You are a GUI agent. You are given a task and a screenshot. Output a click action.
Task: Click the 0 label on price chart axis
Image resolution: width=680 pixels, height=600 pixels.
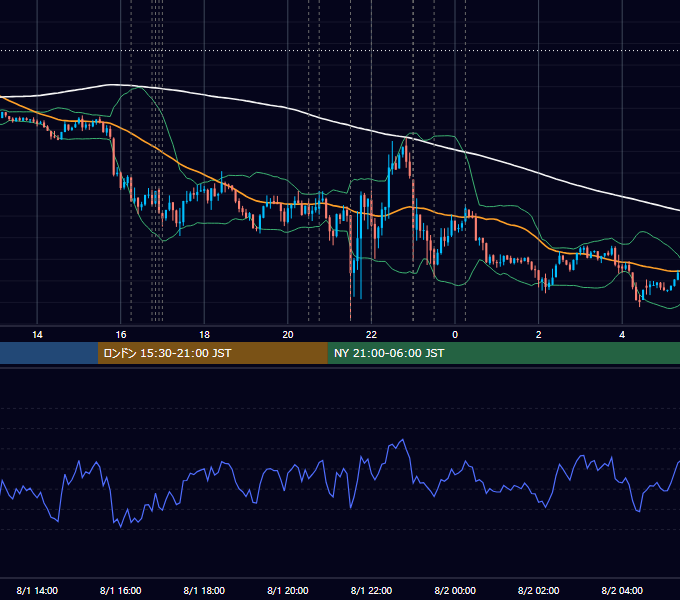(455, 335)
